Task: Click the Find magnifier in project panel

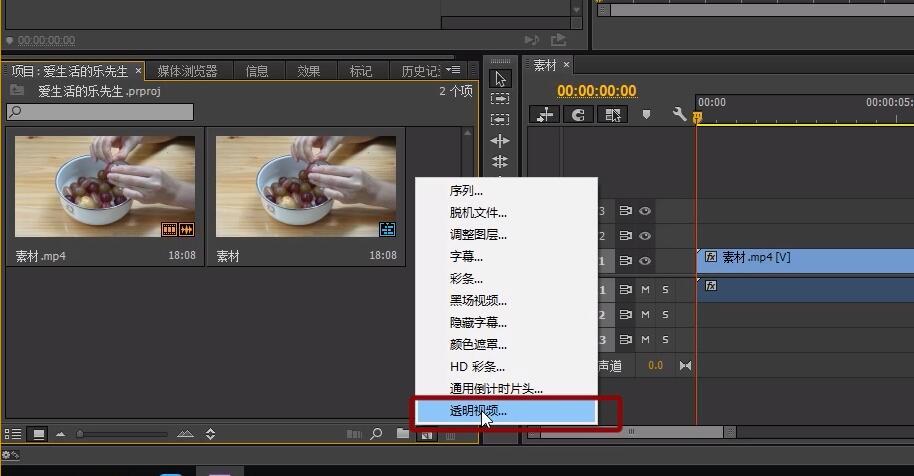Action: (x=377, y=433)
